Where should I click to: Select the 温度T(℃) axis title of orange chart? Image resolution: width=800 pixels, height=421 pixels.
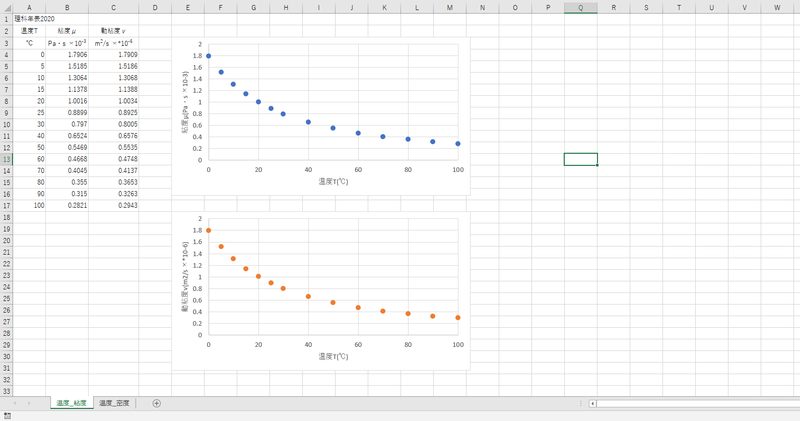(x=333, y=356)
